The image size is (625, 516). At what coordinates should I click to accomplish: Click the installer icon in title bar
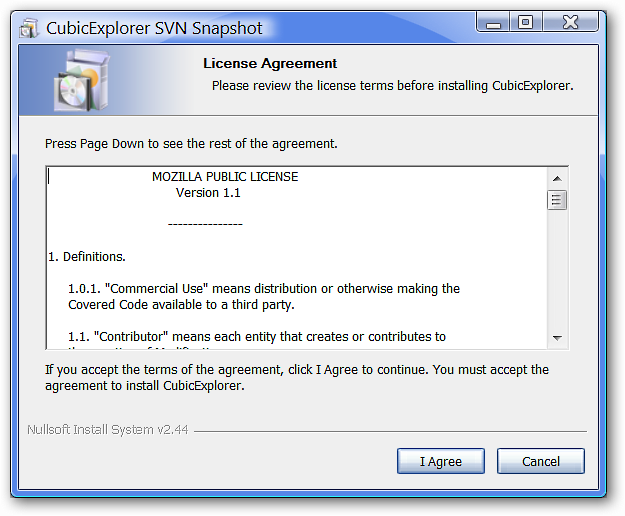pyautogui.click(x=29, y=28)
